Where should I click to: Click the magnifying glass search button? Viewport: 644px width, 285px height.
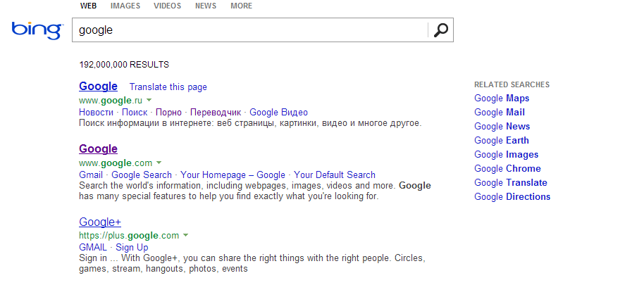click(440, 30)
